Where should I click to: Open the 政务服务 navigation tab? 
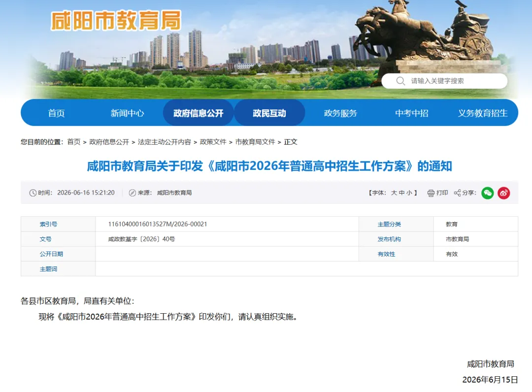pos(341,113)
